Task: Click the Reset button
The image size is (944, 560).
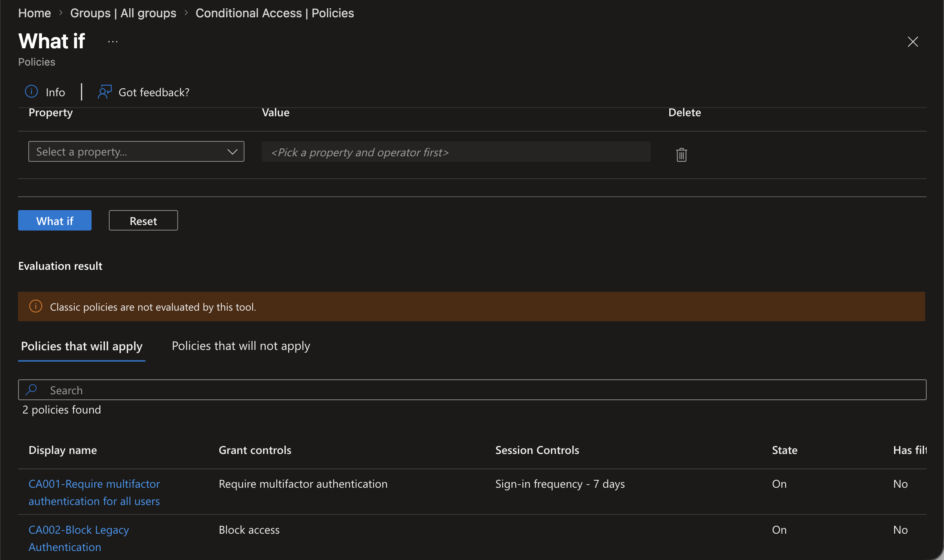Action: pyautogui.click(x=143, y=220)
